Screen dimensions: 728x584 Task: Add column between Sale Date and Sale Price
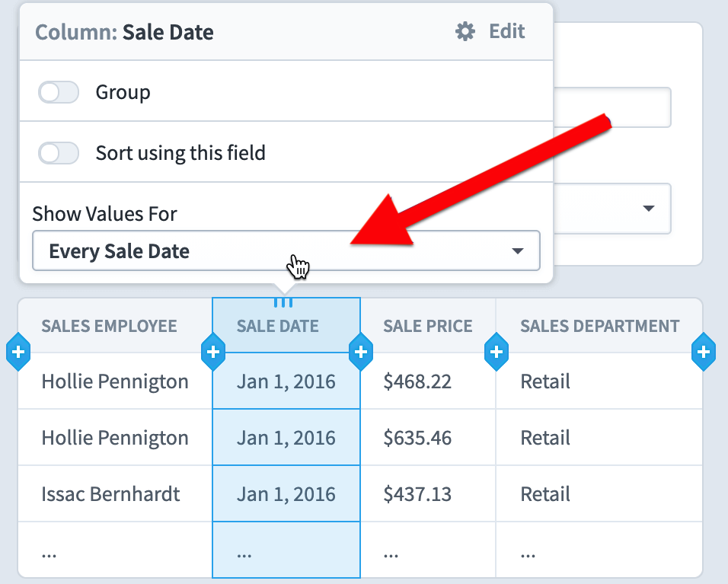pos(361,352)
